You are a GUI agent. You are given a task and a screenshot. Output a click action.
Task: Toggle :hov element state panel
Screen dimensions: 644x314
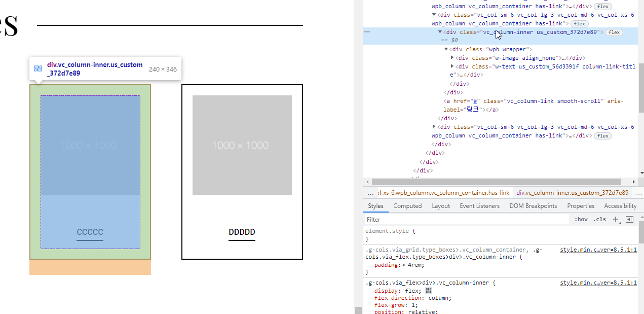[x=581, y=219]
